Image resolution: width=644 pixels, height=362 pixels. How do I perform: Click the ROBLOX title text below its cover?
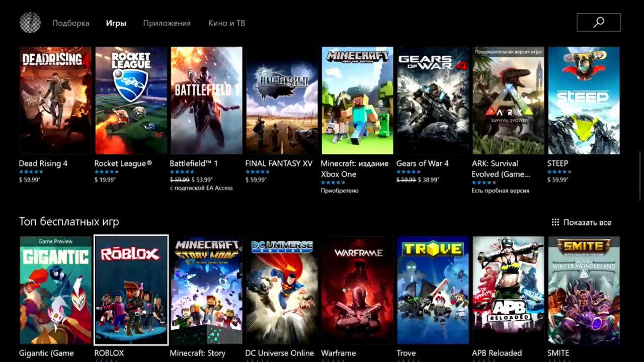(109, 353)
